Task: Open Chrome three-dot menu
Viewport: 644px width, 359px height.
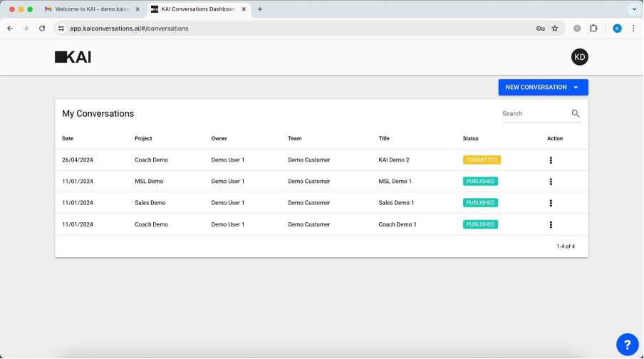Action: coord(633,28)
